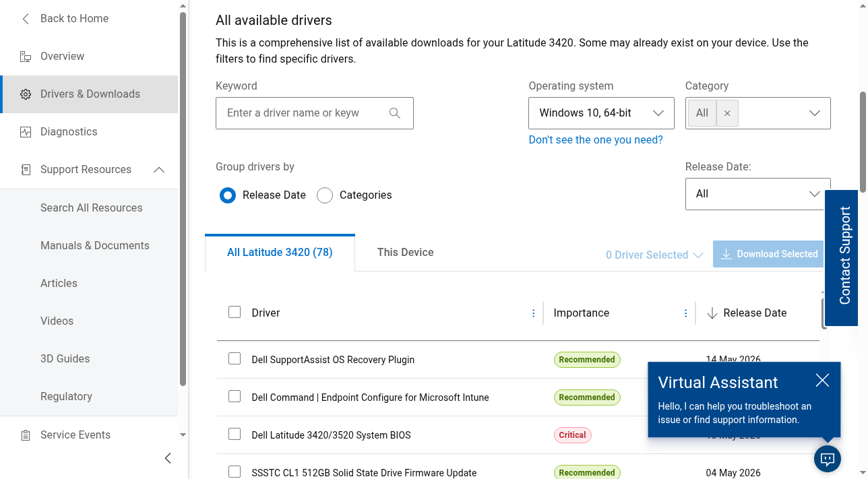868x479 pixels.
Task: Switch to All Latitude 3420 (78) tab
Action: [x=280, y=253]
